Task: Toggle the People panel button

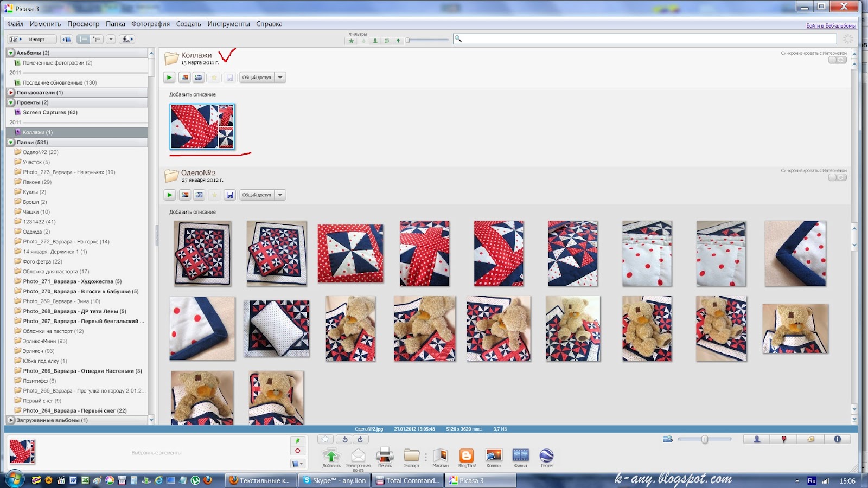Action: point(757,439)
